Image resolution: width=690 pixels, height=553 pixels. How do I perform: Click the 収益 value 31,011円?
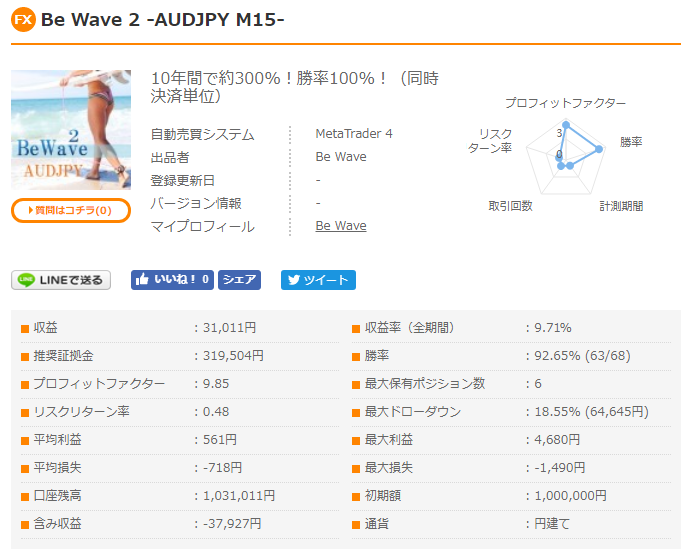pyautogui.click(x=229, y=328)
